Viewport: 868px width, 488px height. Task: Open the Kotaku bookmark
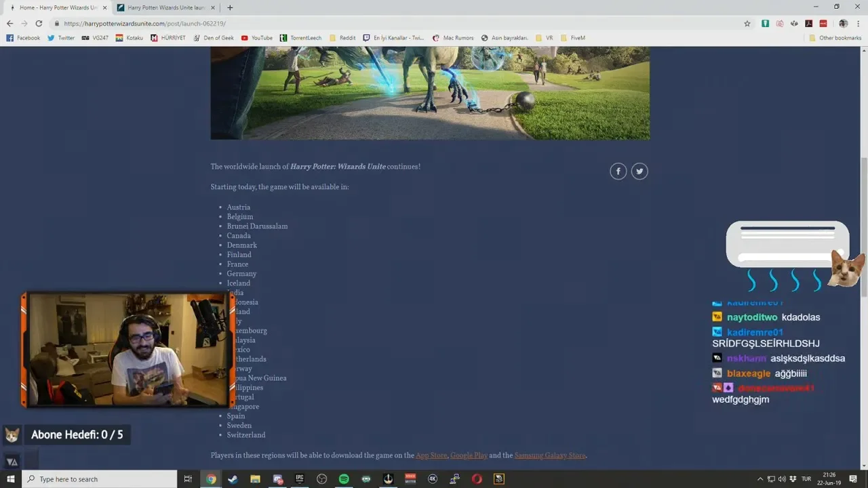[129, 38]
